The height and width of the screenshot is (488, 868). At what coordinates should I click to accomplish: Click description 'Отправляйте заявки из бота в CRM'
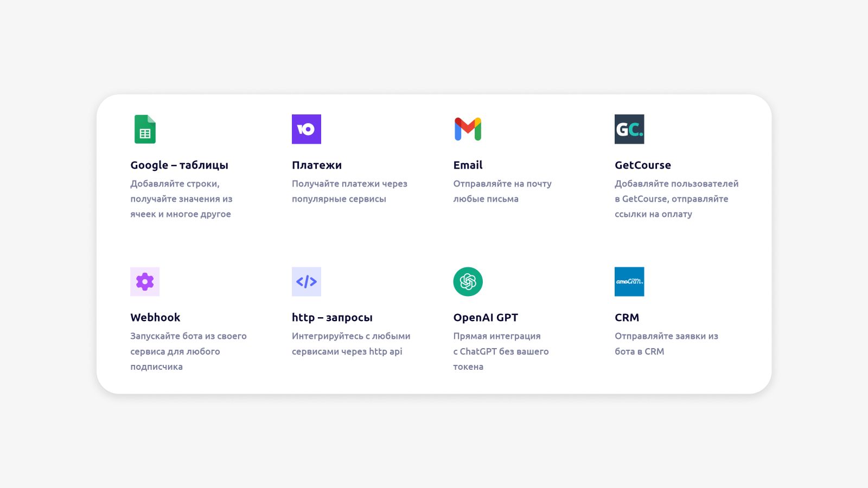pos(666,344)
